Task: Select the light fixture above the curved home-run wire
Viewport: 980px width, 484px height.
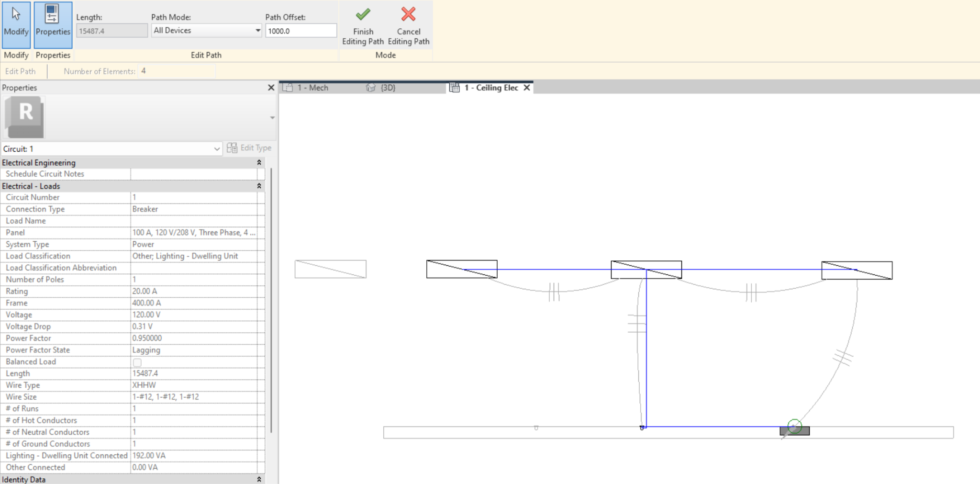Action: 857,270
